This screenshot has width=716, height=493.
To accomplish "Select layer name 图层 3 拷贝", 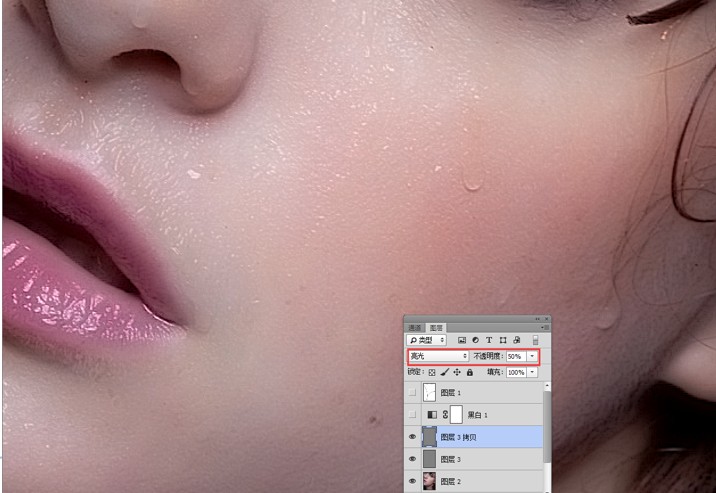I will (x=458, y=437).
